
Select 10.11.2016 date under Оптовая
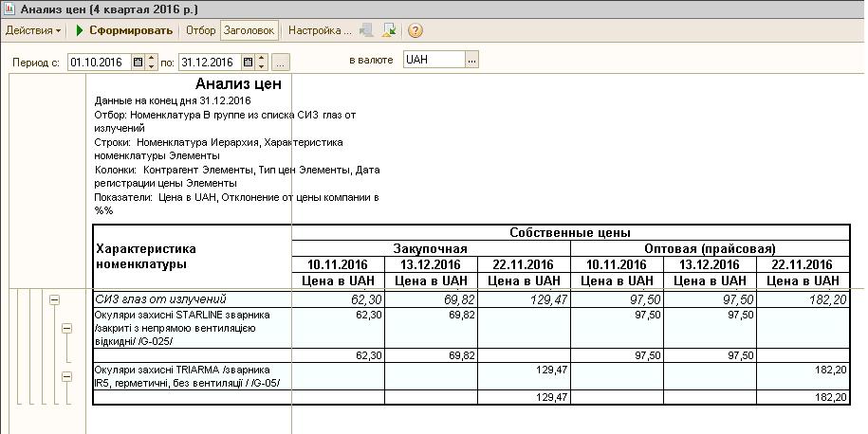click(x=617, y=264)
